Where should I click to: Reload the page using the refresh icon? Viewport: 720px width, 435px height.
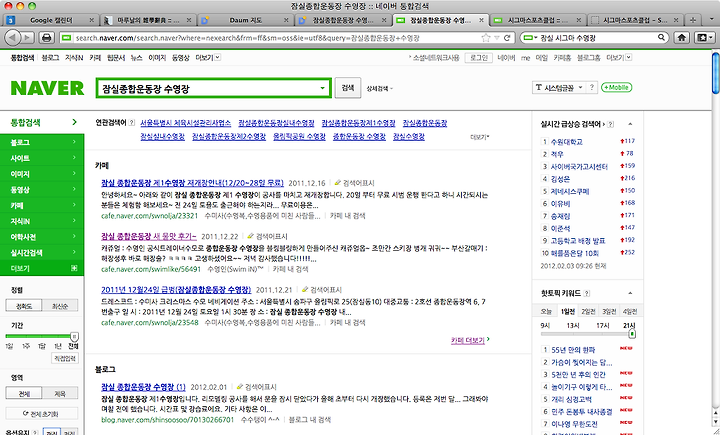click(507, 38)
